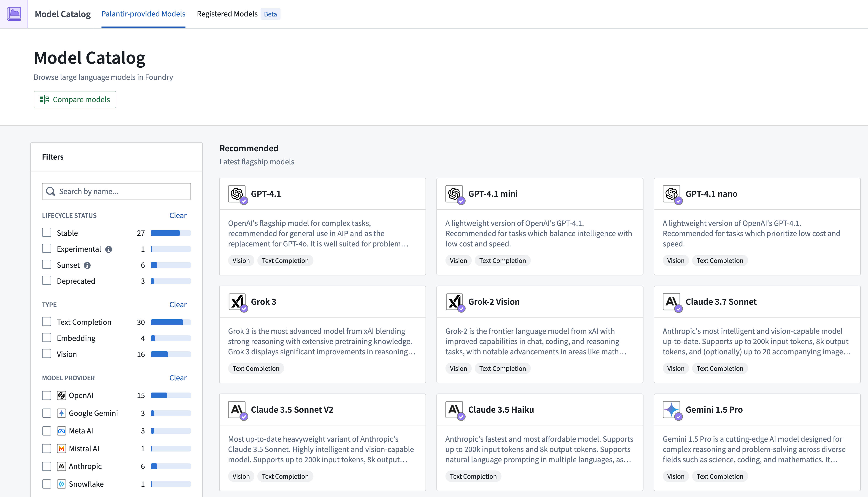Enable the Embedding type filter checkbox

(46, 338)
